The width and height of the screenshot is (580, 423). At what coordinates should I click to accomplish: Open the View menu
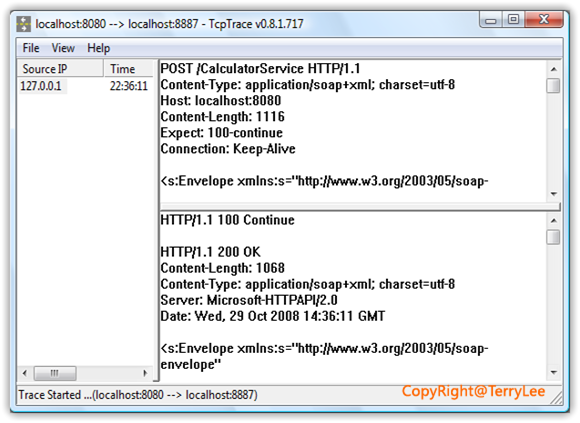(x=63, y=48)
